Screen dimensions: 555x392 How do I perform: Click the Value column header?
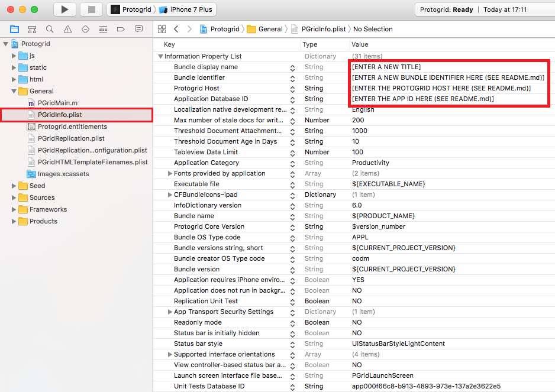360,44
